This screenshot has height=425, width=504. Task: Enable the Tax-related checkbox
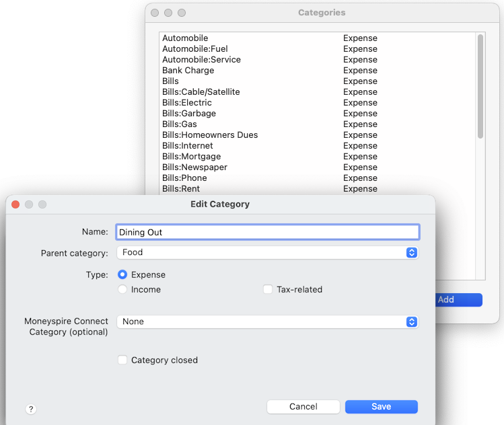[268, 289]
